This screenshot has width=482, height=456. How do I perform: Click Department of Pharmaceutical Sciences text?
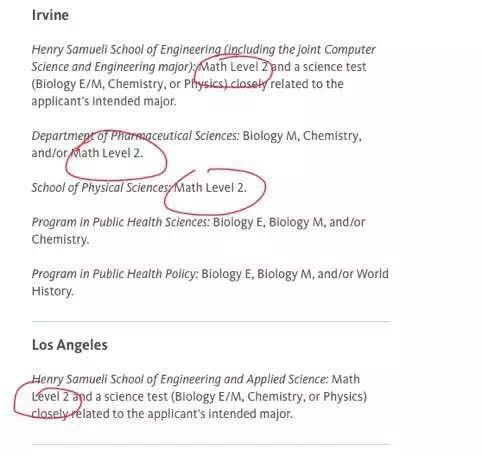coord(135,136)
